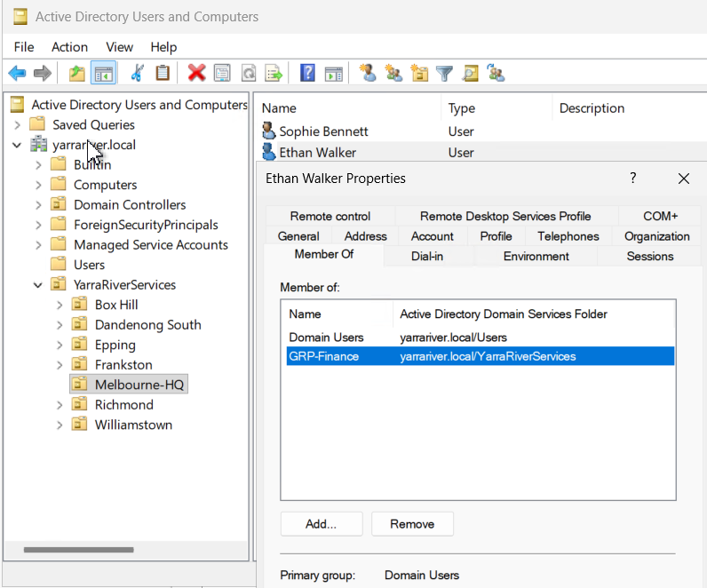
Task: Open the Action menu
Action: [x=69, y=47]
